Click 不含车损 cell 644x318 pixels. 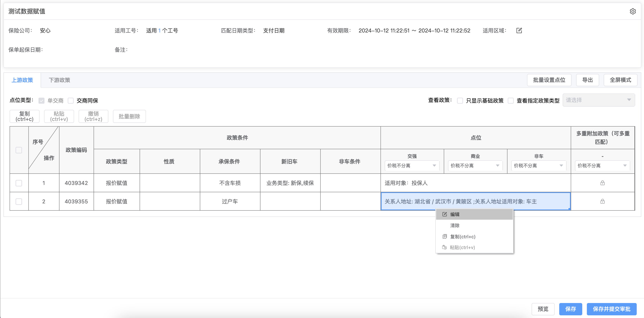(x=230, y=183)
